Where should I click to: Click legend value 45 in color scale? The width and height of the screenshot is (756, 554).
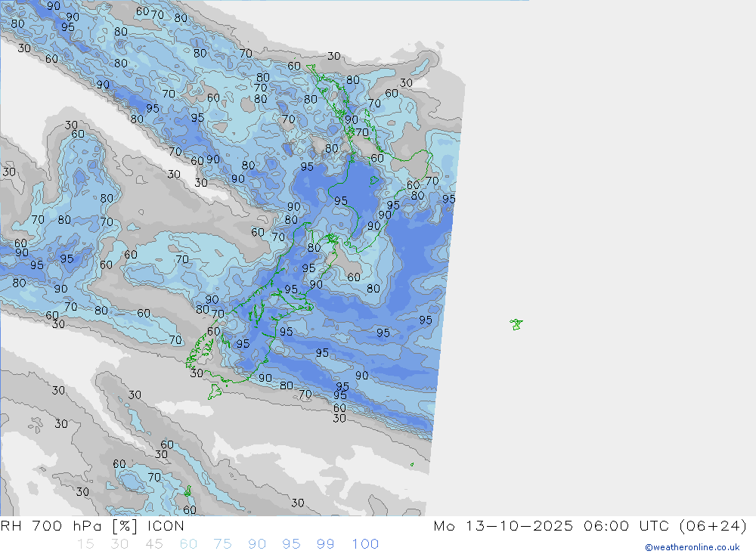click(153, 544)
